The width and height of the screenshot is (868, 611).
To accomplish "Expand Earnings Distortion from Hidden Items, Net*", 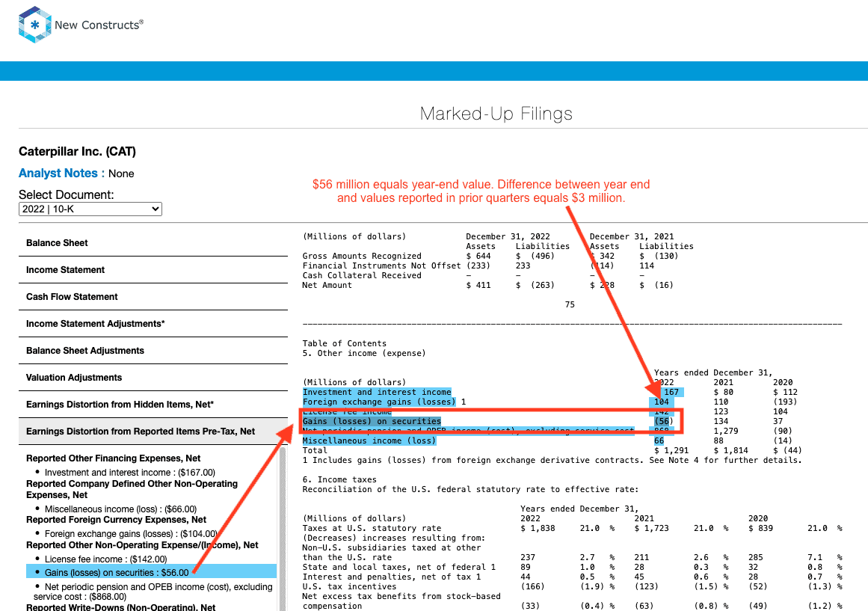I will [x=153, y=405].
